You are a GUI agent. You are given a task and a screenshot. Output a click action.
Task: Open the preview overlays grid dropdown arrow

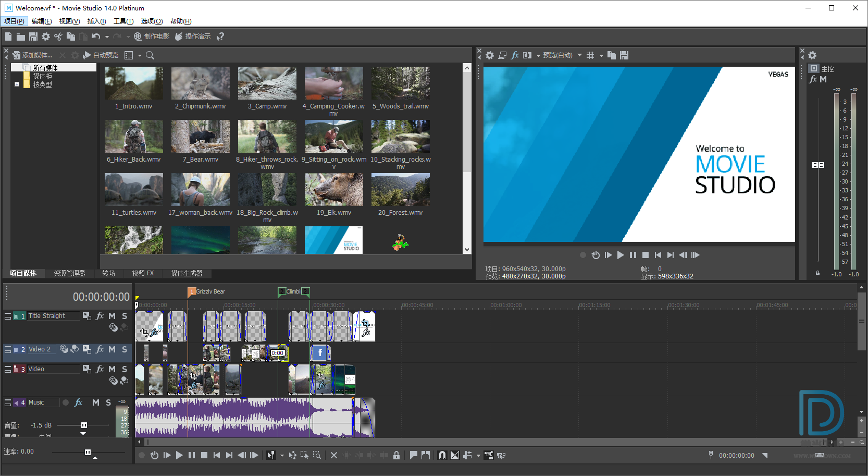click(601, 55)
